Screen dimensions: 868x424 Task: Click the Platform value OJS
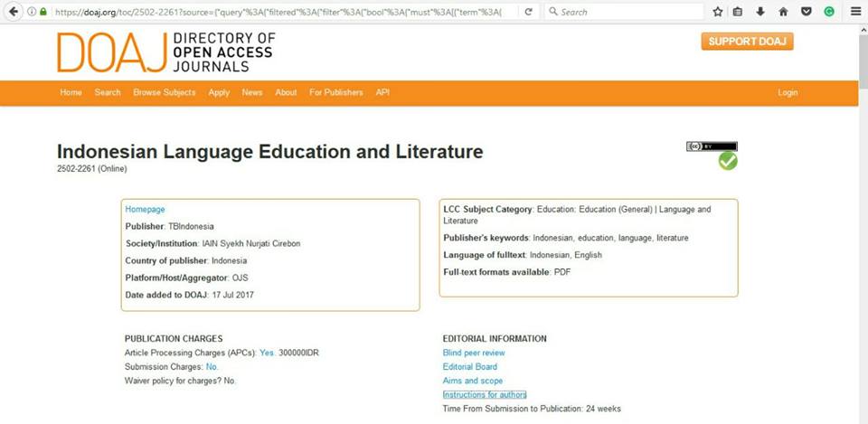click(241, 278)
